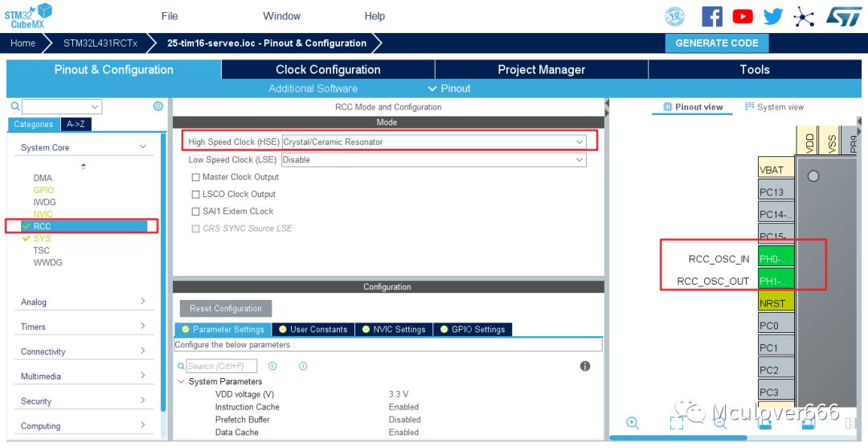
Task: Open the Window menu
Action: point(282,16)
